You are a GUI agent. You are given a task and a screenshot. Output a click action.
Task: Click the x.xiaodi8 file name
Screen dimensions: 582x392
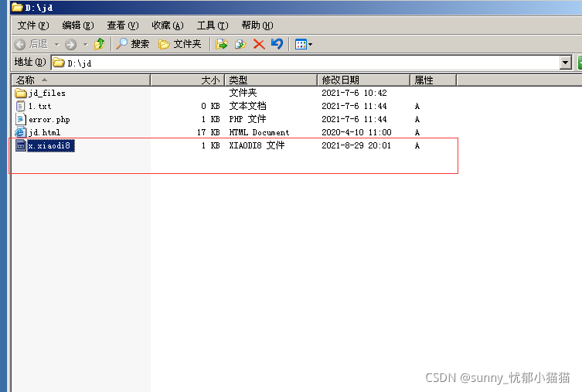pyautogui.click(x=51, y=145)
